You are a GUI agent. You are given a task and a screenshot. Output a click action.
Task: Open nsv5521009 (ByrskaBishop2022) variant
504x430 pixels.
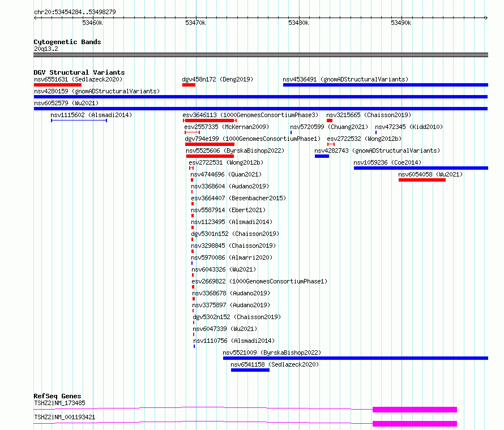pos(272,352)
